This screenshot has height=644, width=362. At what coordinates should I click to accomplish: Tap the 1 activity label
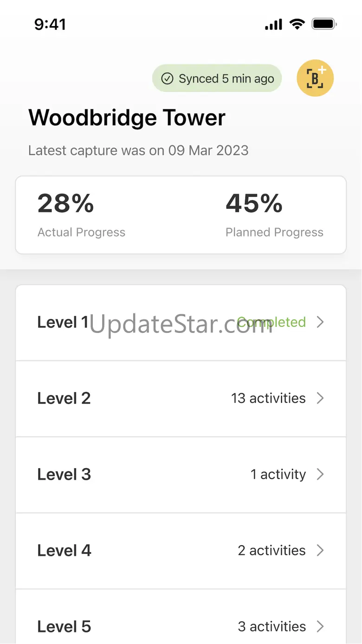(278, 475)
